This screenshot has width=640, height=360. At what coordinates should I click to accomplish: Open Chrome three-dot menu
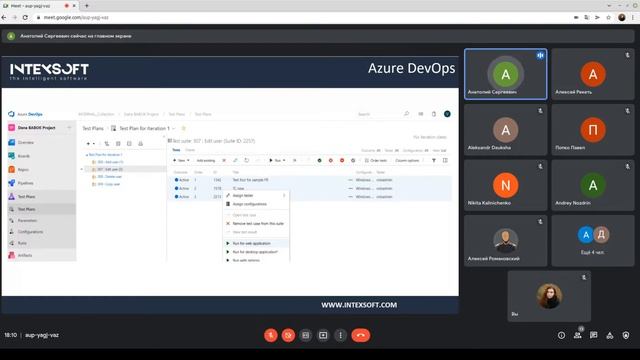634,18
